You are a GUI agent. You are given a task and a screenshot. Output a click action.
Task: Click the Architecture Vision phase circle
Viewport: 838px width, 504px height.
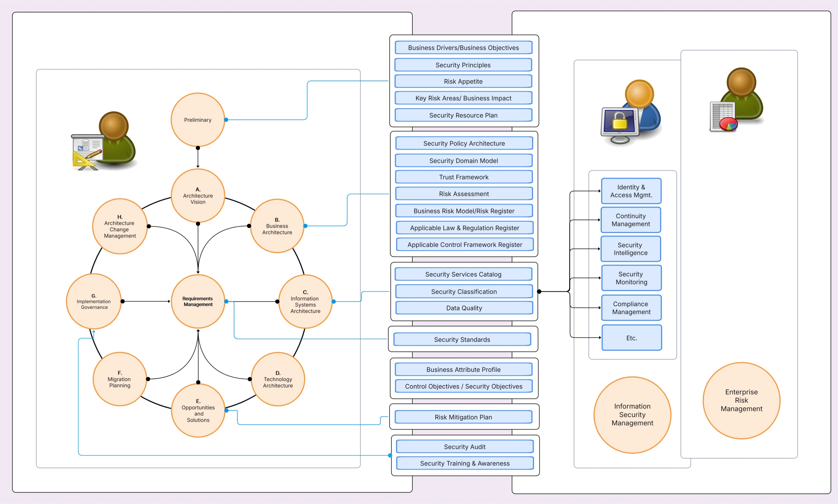198,196
